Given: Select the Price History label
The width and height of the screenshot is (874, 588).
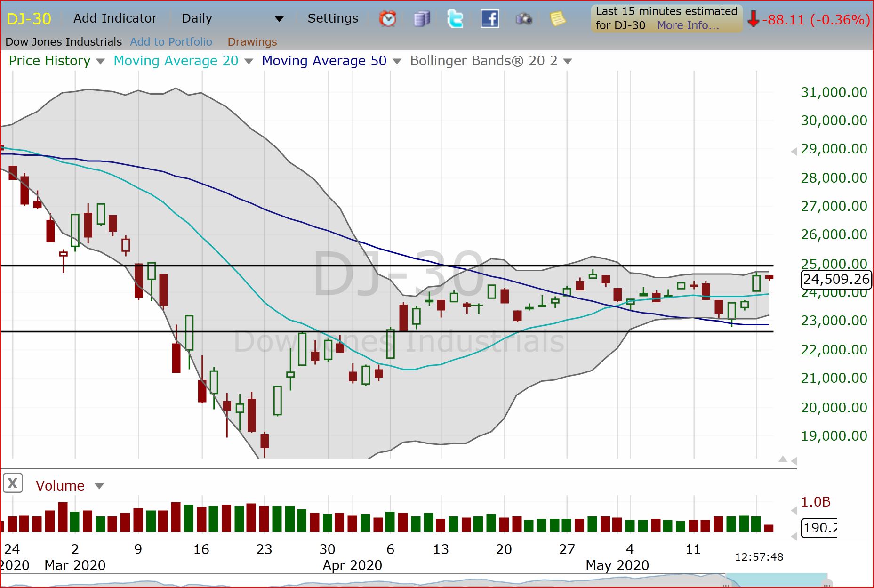Looking at the screenshot, I should point(49,61).
